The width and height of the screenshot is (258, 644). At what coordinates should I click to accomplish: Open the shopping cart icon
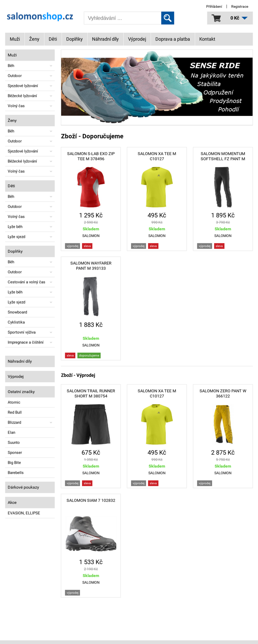[x=216, y=18]
